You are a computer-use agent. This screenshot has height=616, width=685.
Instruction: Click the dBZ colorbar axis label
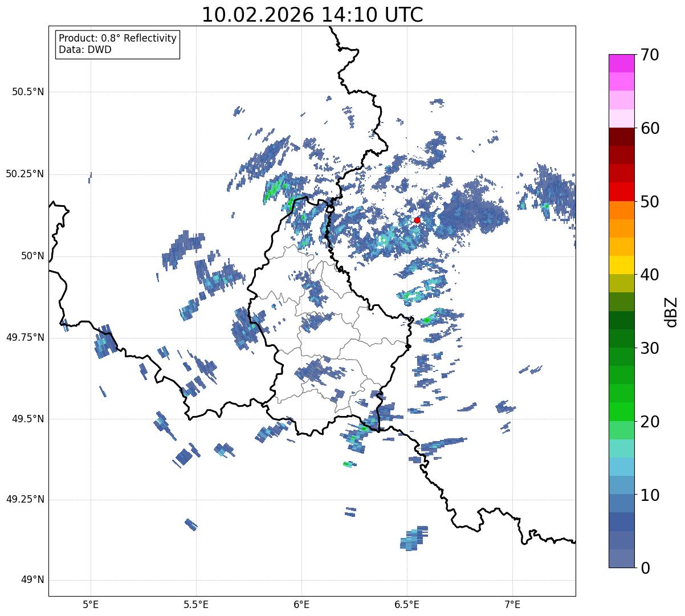(671, 311)
